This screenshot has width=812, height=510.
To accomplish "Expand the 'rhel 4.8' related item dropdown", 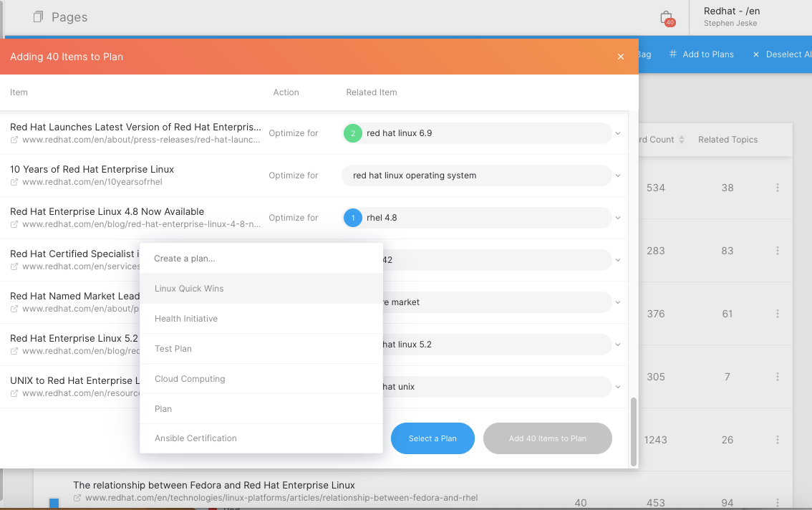I will 617,218.
